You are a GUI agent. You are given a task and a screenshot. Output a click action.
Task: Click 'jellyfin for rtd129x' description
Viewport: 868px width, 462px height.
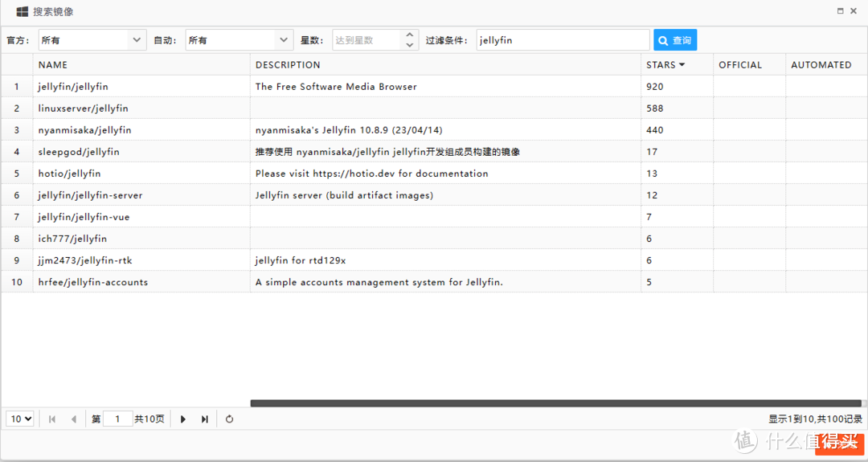(301, 260)
